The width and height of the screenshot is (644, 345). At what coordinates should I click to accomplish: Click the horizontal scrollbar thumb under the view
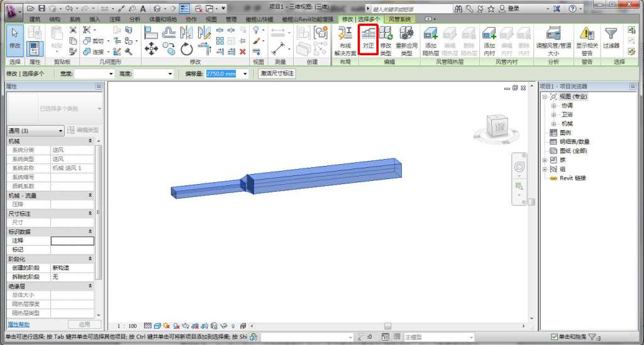(x=387, y=326)
